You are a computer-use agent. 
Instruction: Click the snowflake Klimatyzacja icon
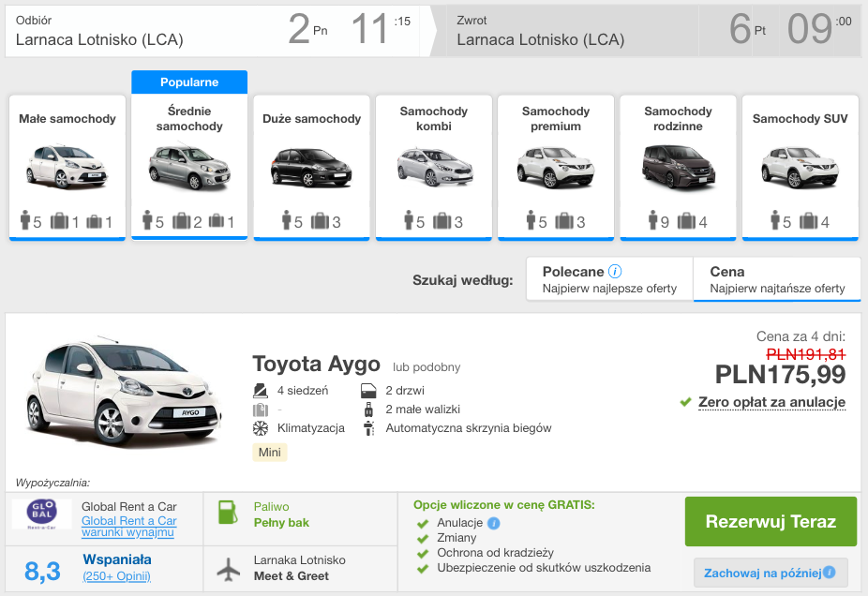(261, 428)
